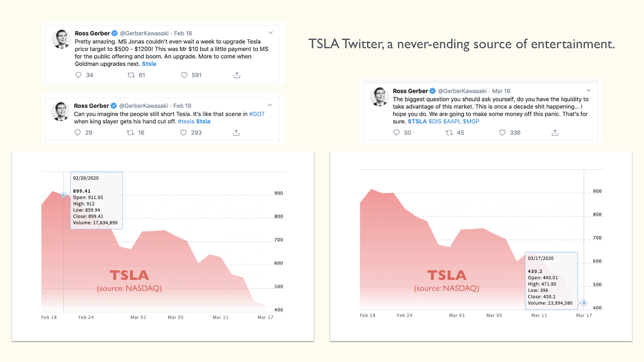
Task: Retweet the Feb 19 king slayer tweet
Action: tap(130, 133)
